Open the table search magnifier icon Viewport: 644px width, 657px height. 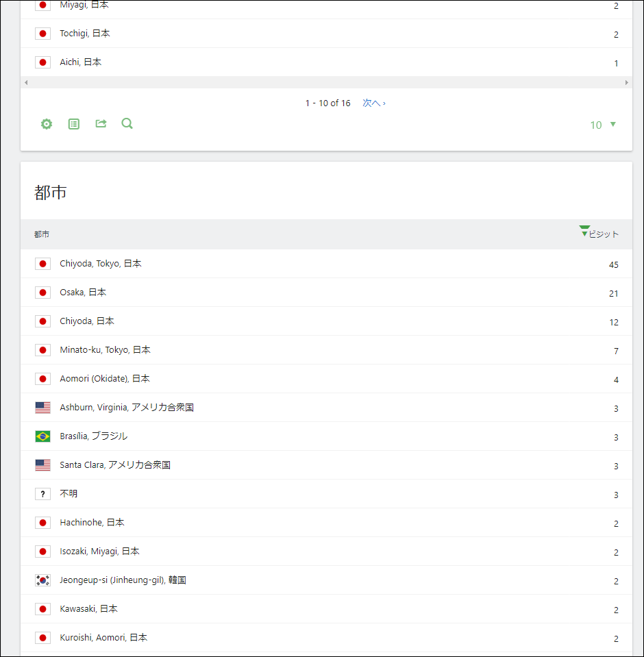(x=127, y=123)
